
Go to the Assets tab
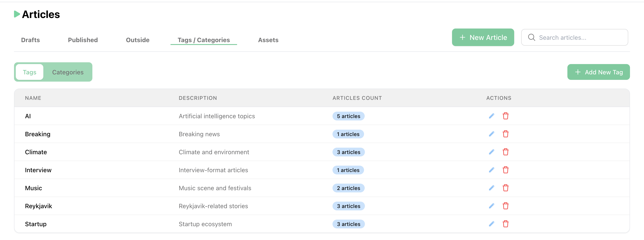(268, 40)
